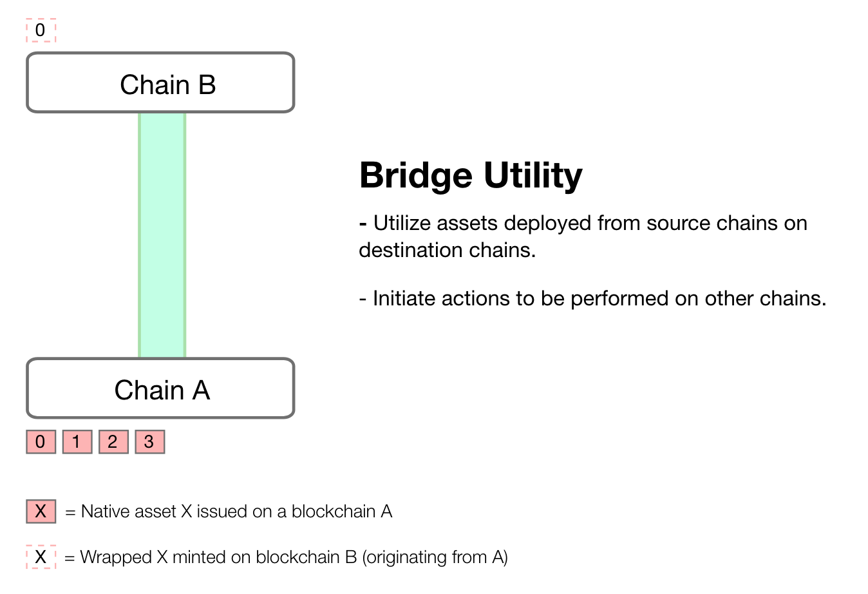Click the 'destination chains.' text line
Image resolution: width=868 pixels, height=594 pixels.
coord(448,250)
